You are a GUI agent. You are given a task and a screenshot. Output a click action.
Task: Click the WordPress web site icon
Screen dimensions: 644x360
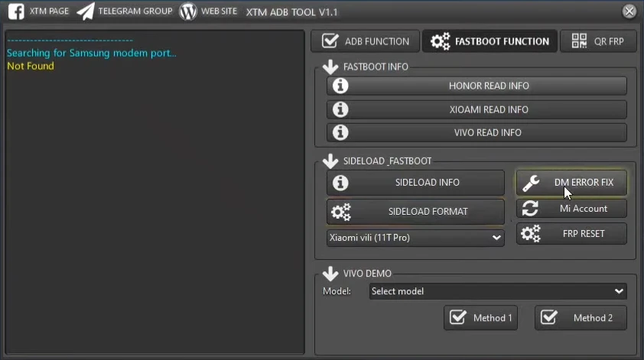[x=187, y=11]
